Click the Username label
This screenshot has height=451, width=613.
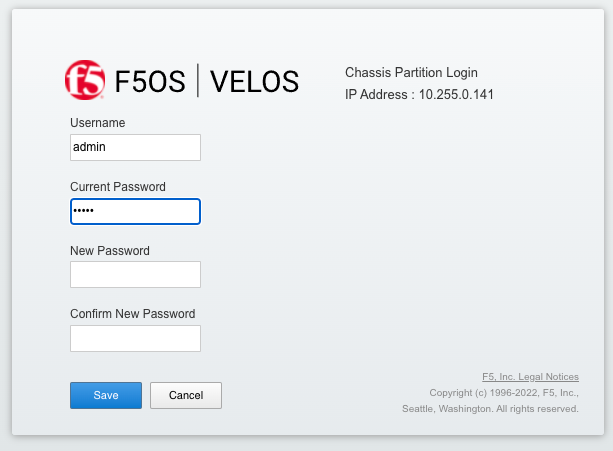pyautogui.click(x=98, y=123)
